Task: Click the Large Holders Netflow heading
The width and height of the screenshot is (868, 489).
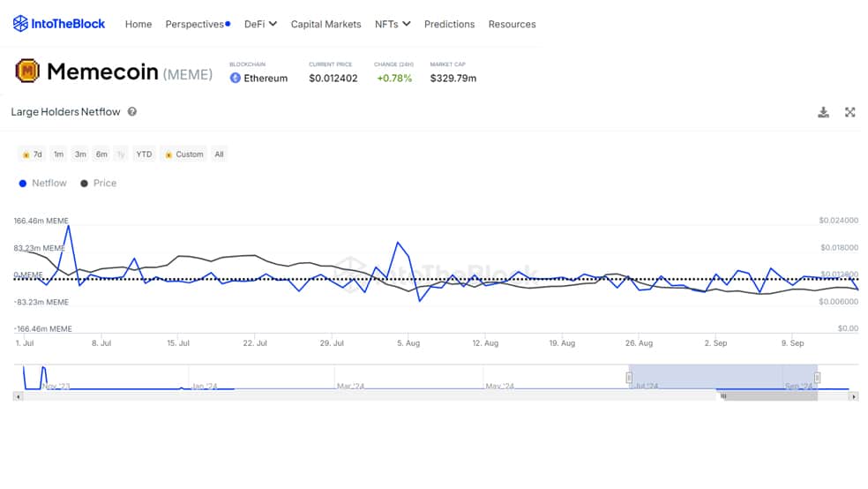Action: [65, 112]
